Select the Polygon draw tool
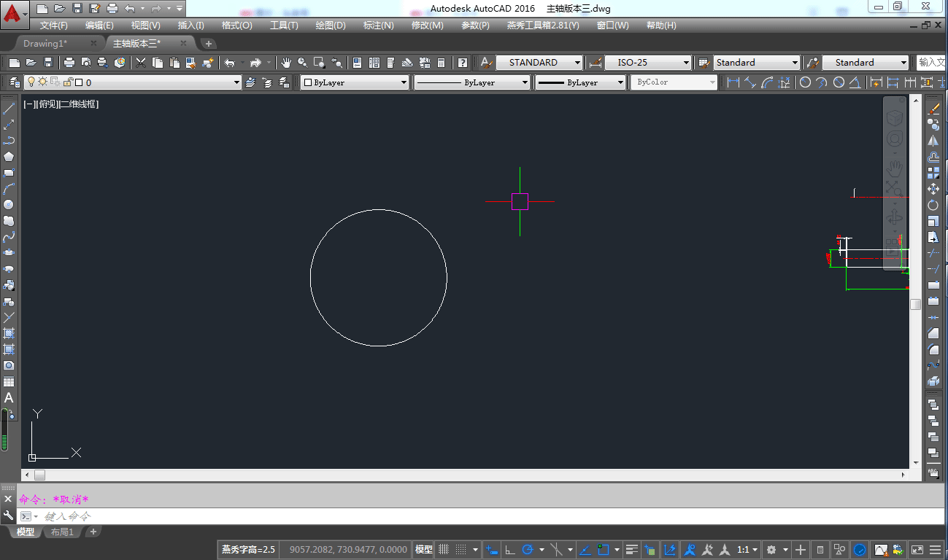 pos(9,157)
